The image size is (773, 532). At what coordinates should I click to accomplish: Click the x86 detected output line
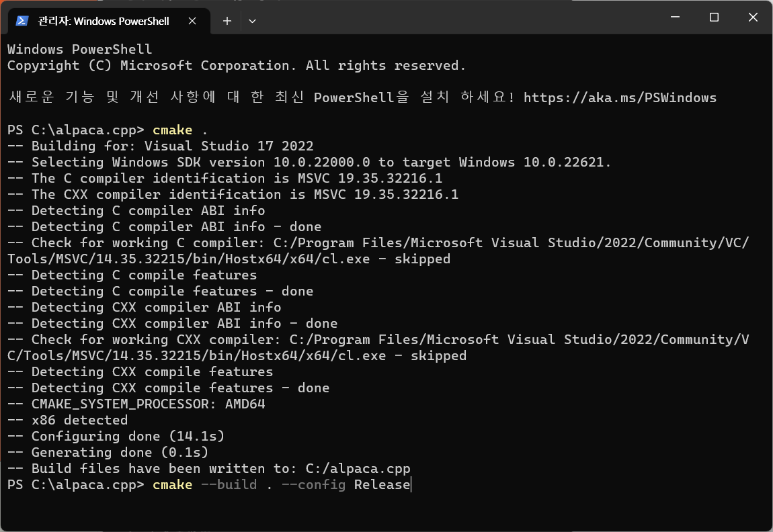(67, 420)
